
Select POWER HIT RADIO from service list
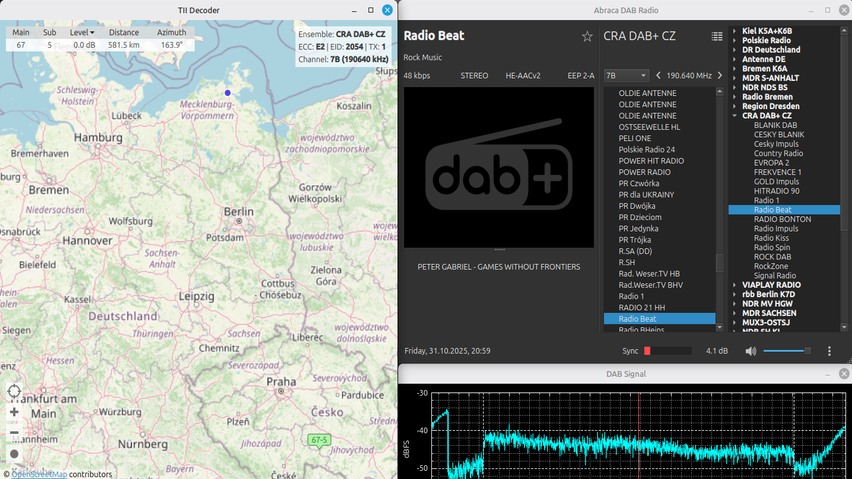[651, 161]
